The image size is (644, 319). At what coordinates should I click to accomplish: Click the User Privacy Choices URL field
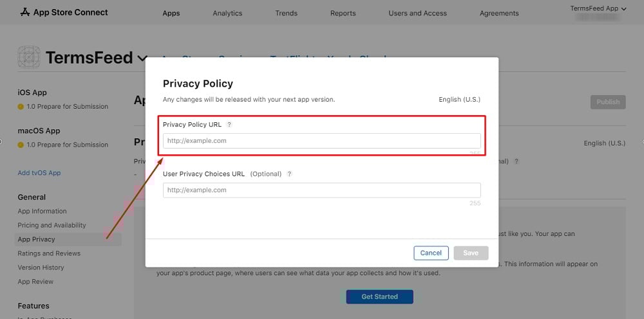click(x=322, y=190)
